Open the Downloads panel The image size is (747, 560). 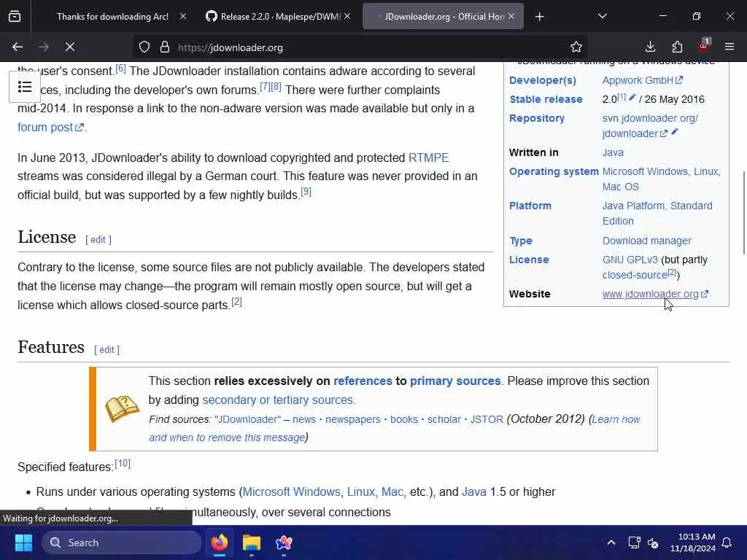point(650,47)
